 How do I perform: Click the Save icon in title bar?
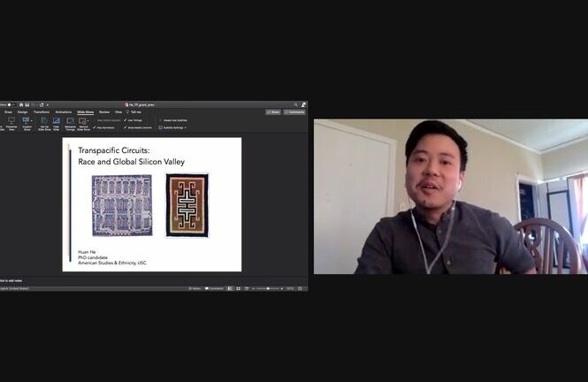(27, 104)
